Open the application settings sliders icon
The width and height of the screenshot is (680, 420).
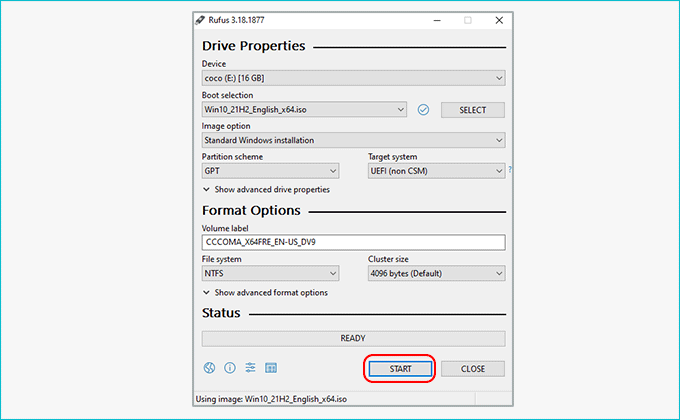click(x=250, y=368)
